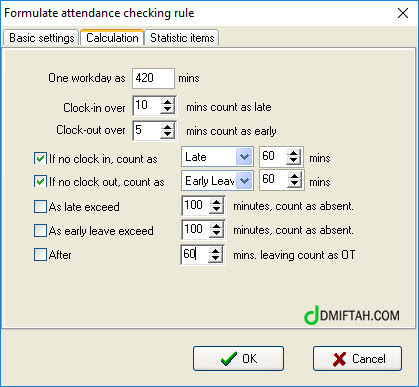Viewport: 419px width, 387px height.
Task: Click the no clock out 60 mins field
Action: (x=273, y=180)
